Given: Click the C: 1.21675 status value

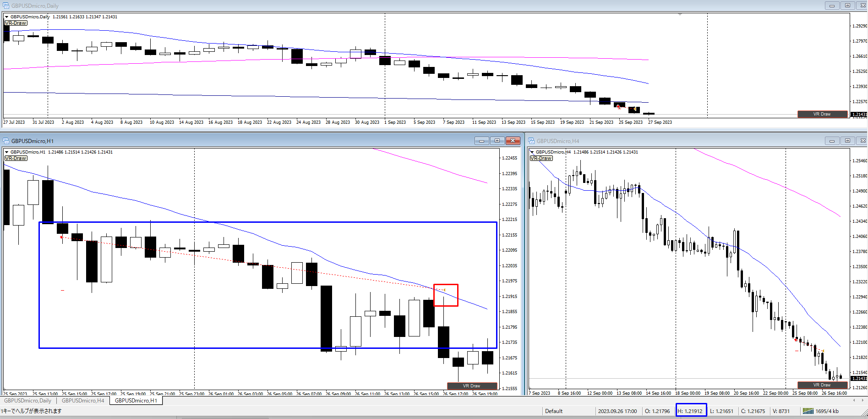Looking at the screenshot, I should click(x=753, y=411).
